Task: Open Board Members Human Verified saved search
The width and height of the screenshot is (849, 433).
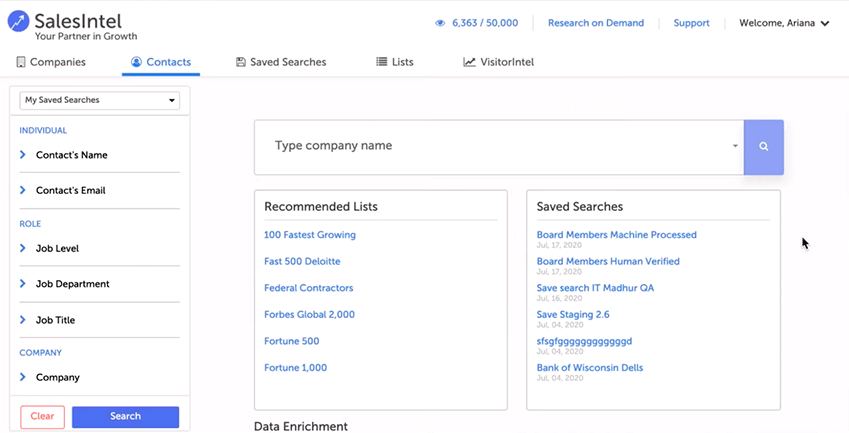Action: [x=608, y=261]
